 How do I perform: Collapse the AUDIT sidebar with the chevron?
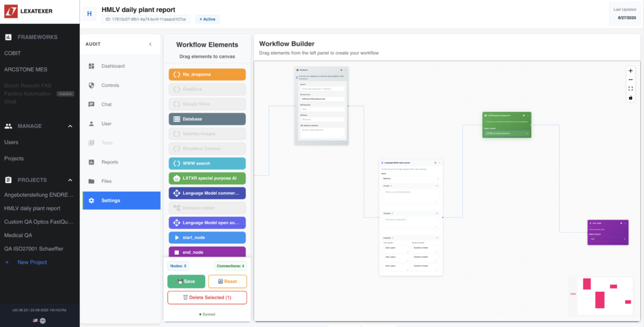(x=150, y=44)
